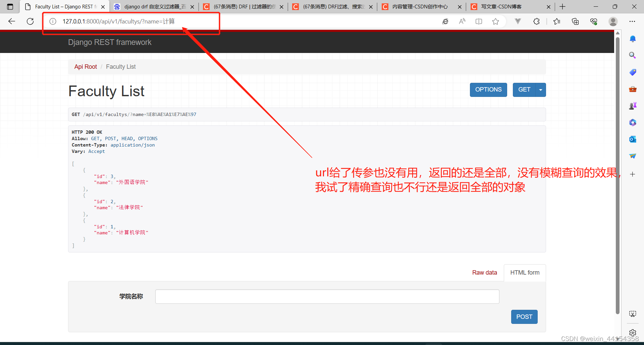Click the OPTIONS button
Screen dimensions: 644x345
(x=488, y=90)
